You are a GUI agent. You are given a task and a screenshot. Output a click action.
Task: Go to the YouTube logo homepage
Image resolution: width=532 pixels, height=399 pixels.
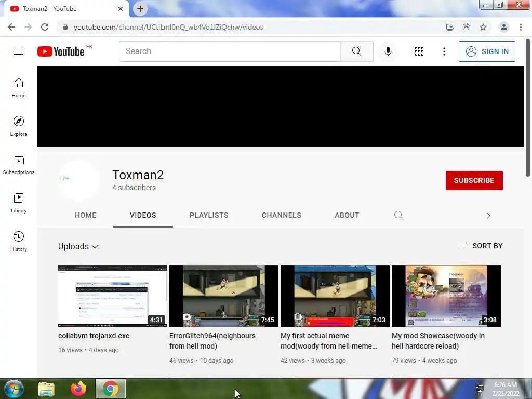(x=61, y=51)
